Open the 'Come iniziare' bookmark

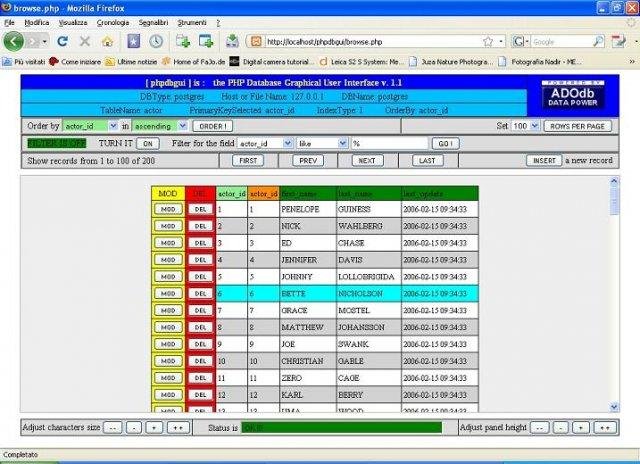[75, 62]
